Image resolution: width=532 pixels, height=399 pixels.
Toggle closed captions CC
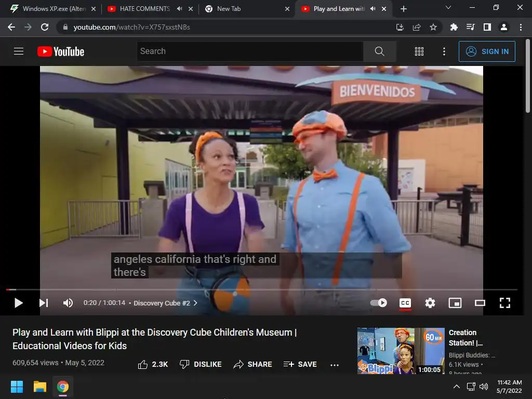click(405, 303)
